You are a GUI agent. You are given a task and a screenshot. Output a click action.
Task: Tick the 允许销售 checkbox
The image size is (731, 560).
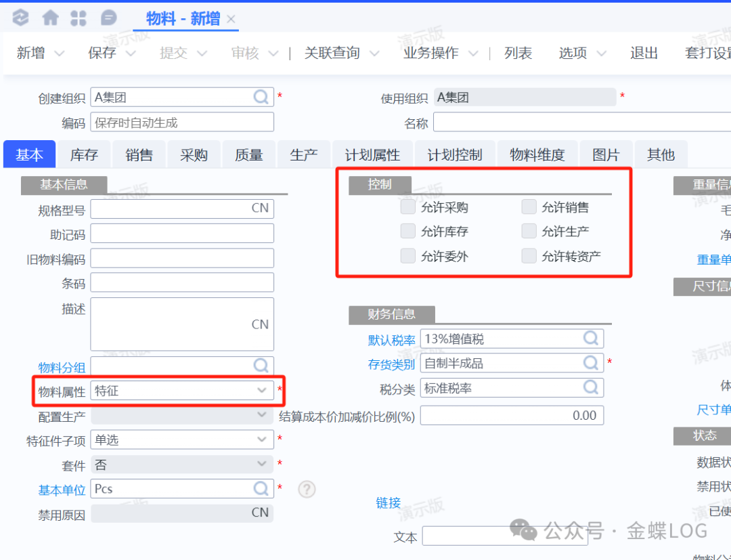[x=529, y=207]
